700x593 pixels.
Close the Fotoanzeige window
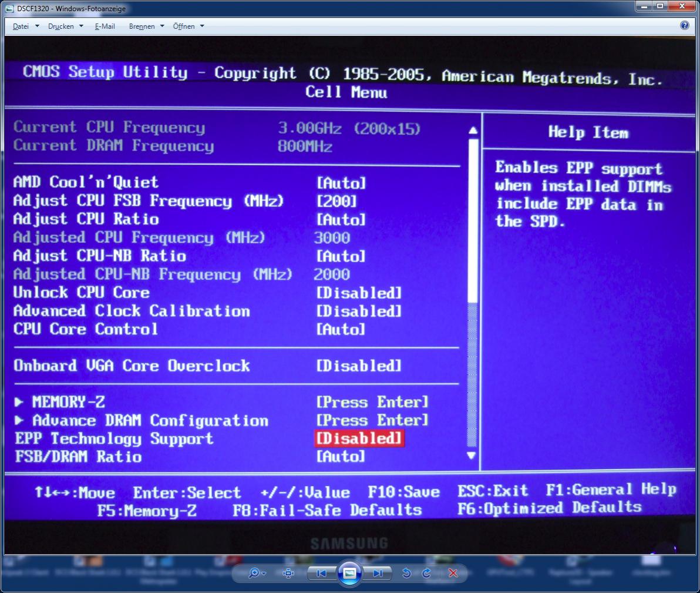click(x=682, y=6)
